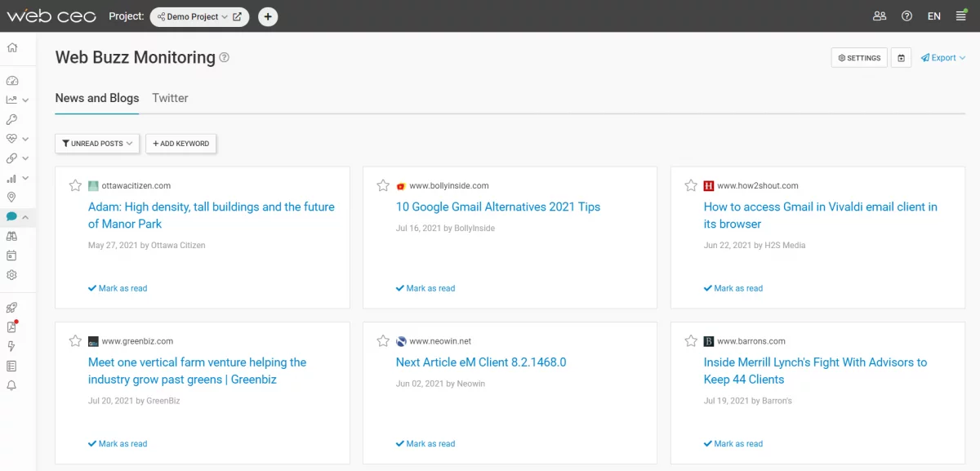
Task: Open the bar chart analytics sidebar icon
Action: (x=11, y=178)
